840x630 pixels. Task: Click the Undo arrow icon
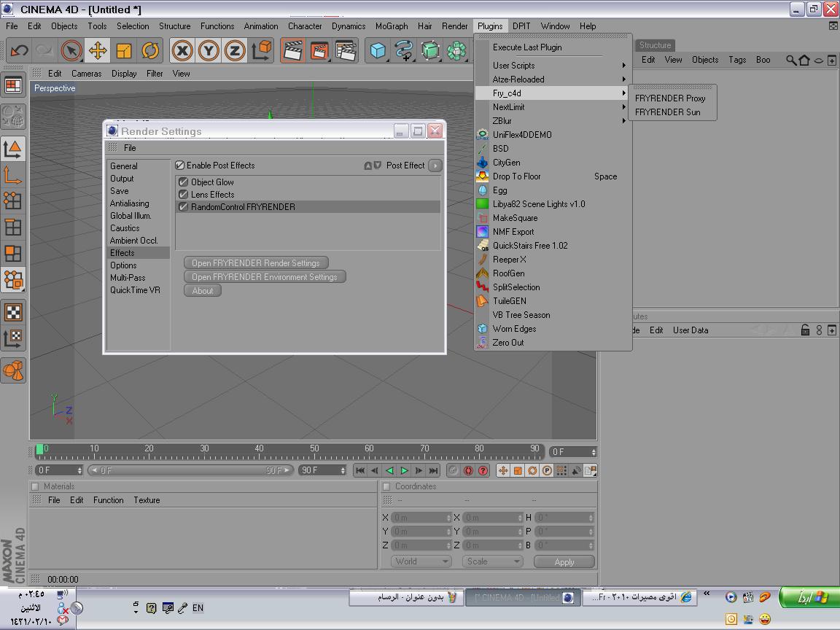[x=19, y=51]
